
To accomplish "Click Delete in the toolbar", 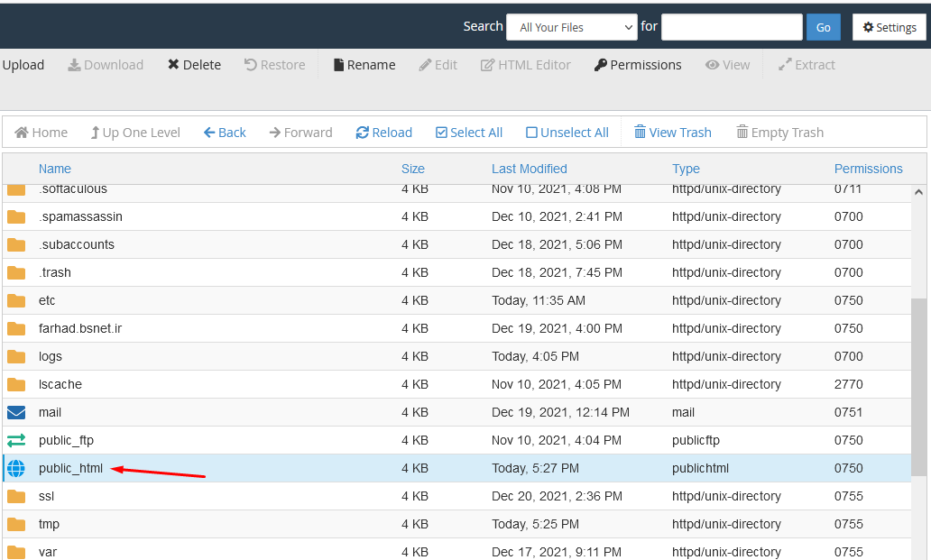I will [194, 65].
